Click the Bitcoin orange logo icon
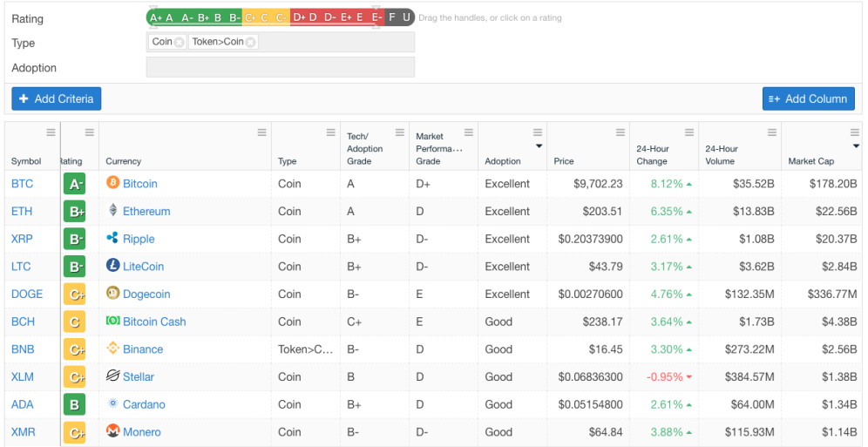The image size is (868, 447). [113, 183]
